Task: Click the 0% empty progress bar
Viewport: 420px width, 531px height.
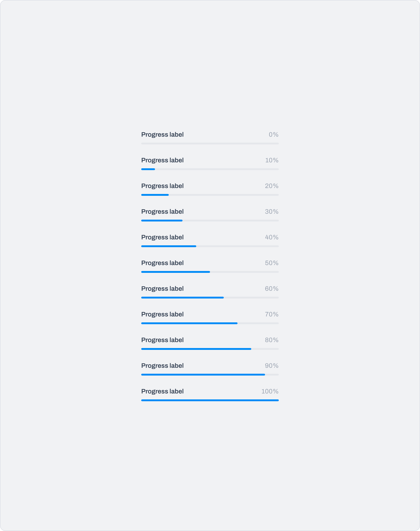Action: pos(210,144)
